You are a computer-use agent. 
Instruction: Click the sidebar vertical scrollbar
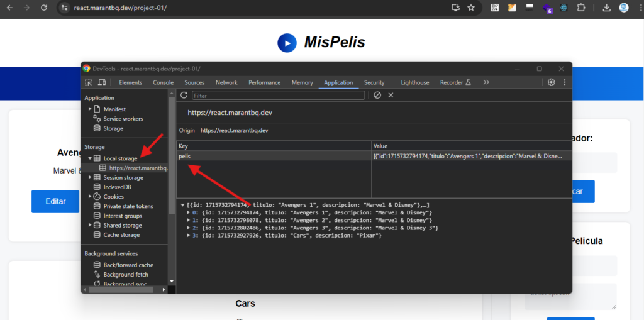[x=172, y=155]
